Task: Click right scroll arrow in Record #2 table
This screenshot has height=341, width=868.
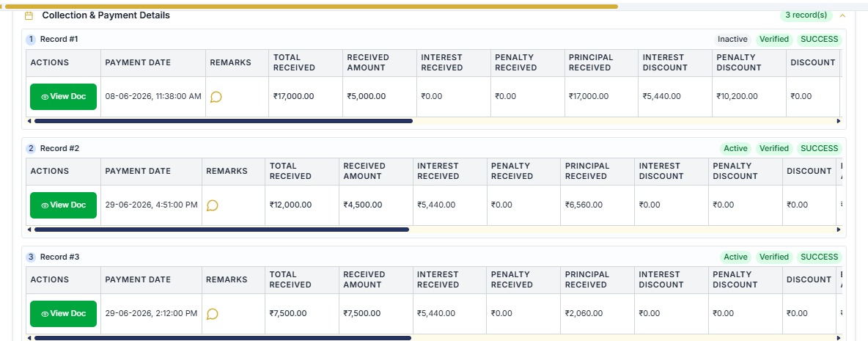Action: pyautogui.click(x=838, y=230)
